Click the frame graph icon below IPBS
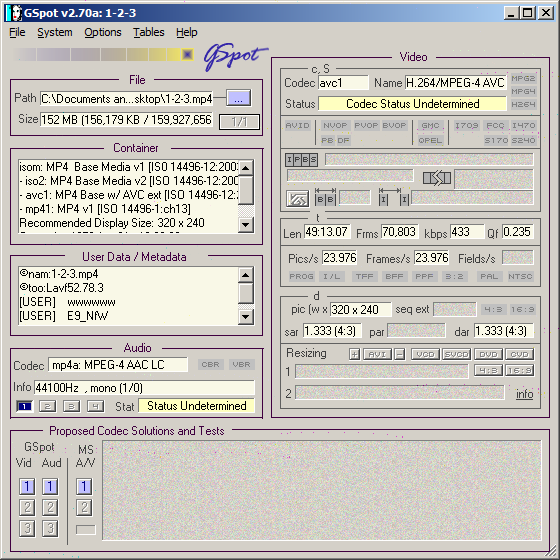560x560 pixels. [298, 199]
